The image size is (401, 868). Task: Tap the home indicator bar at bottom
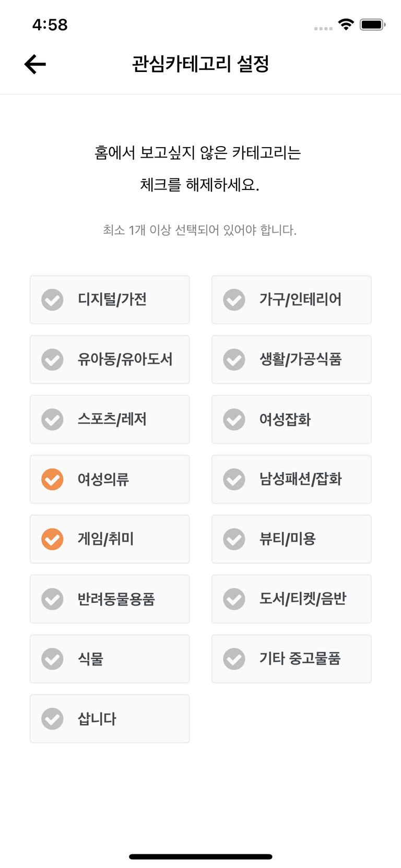[200, 857]
